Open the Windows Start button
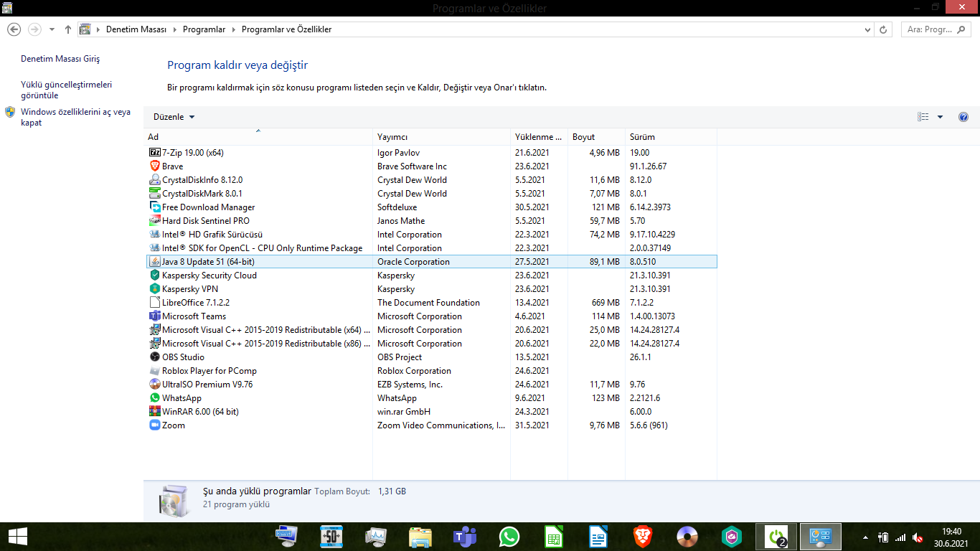The width and height of the screenshot is (980, 551). pos(17,537)
